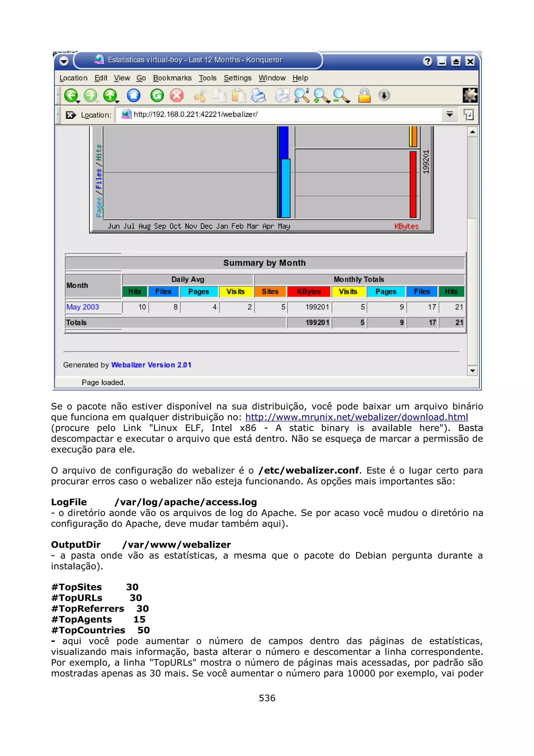Click the Back navigation arrow
Screen dimensions: 534x756
[70, 95]
